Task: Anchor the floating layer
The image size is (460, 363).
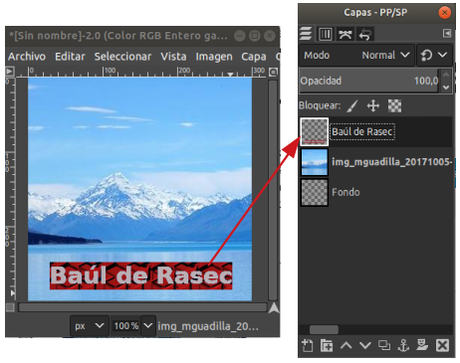Action: click(403, 345)
